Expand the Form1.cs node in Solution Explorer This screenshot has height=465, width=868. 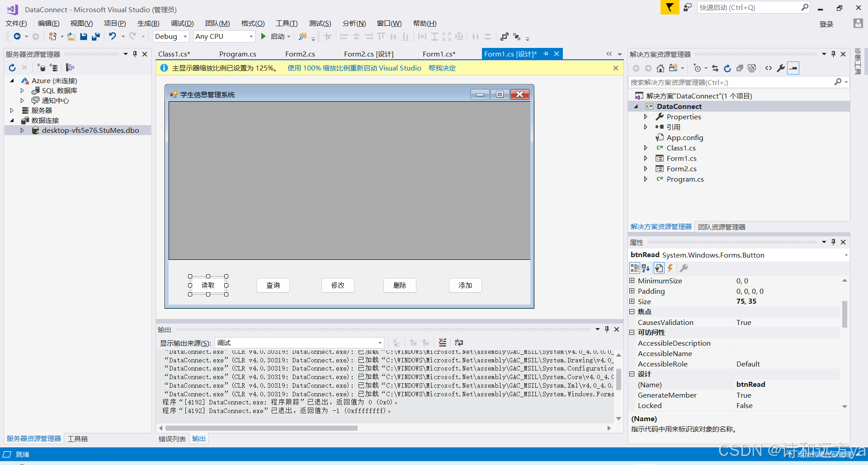[x=646, y=158]
